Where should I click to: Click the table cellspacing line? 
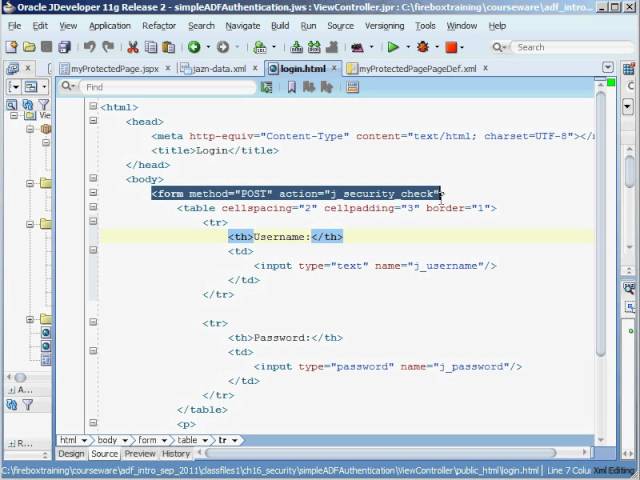coord(337,208)
